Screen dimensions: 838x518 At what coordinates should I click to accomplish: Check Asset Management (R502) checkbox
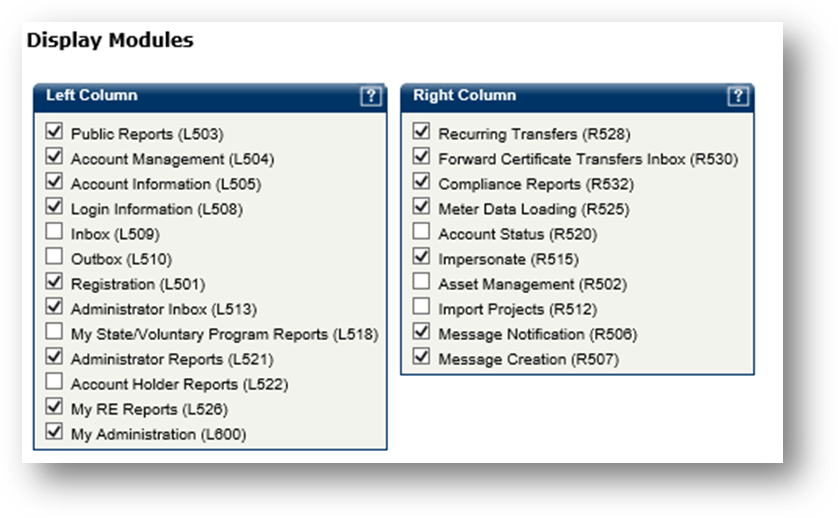coord(421,283)
